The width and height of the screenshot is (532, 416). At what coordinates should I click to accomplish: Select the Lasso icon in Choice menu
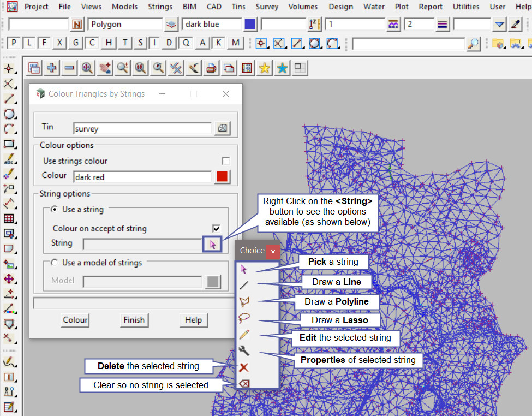point(244,318)
